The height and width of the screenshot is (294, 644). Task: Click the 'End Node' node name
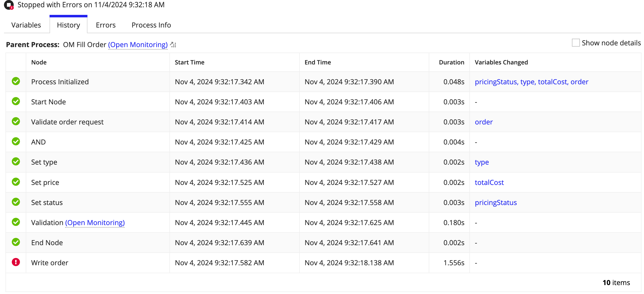pyautogui.click(x=47, y=243)
